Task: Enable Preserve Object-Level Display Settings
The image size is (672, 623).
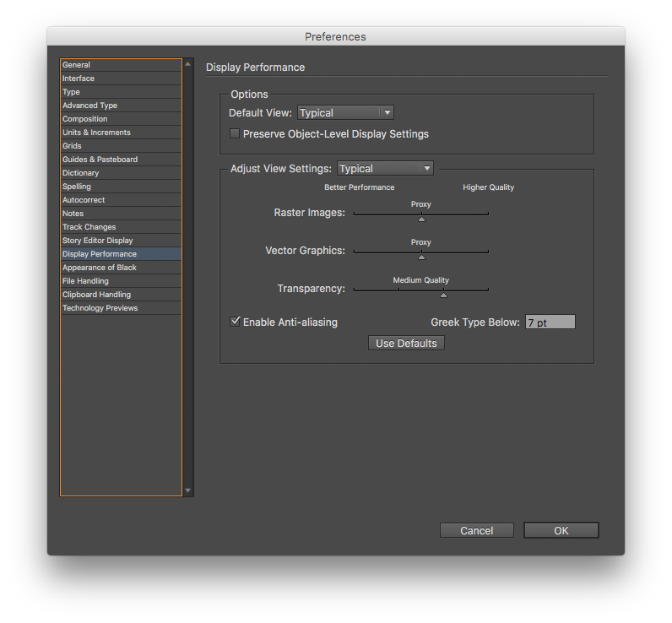Action: coord(235,133)
